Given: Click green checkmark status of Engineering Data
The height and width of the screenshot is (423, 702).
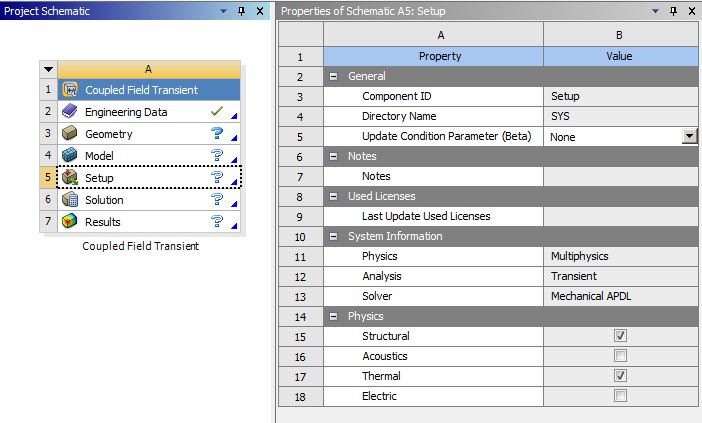Looking at the screenshot, I should (217, 111).
